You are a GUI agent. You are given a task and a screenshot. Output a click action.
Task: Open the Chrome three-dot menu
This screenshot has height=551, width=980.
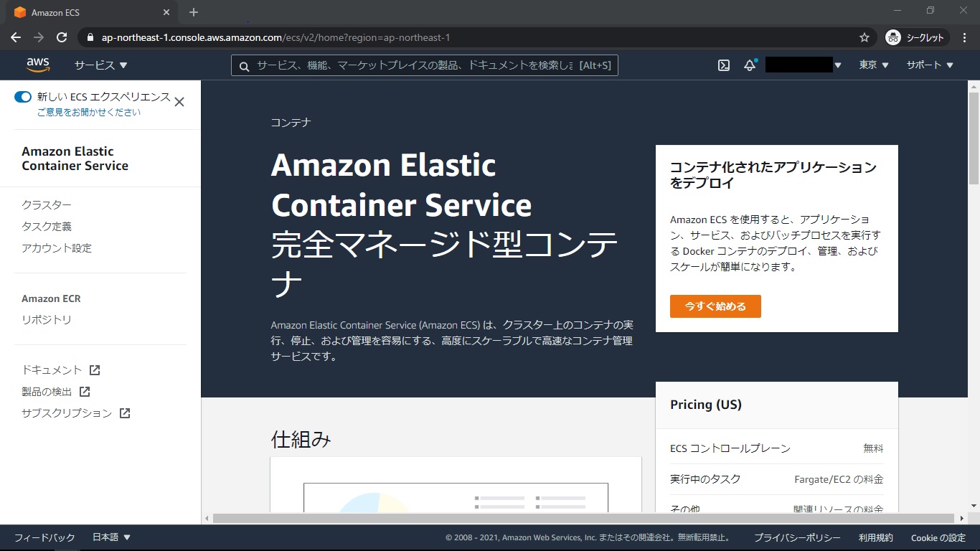tap(964, 37)
